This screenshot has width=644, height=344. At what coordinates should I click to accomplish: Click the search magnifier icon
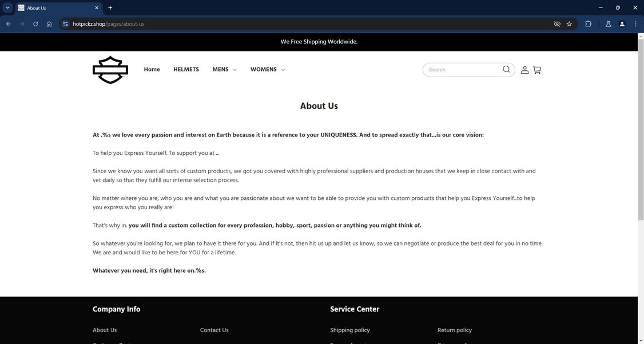[x=506, y=69]
